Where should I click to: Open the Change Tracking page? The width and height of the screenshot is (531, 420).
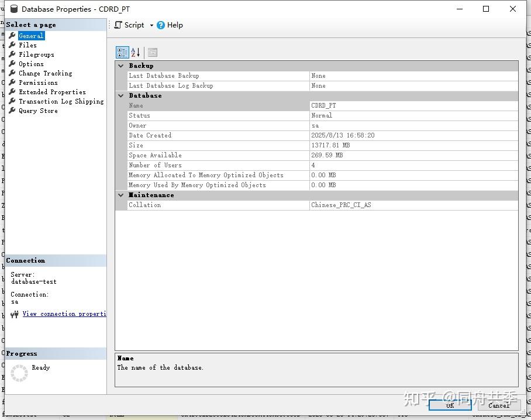(46, 73)
